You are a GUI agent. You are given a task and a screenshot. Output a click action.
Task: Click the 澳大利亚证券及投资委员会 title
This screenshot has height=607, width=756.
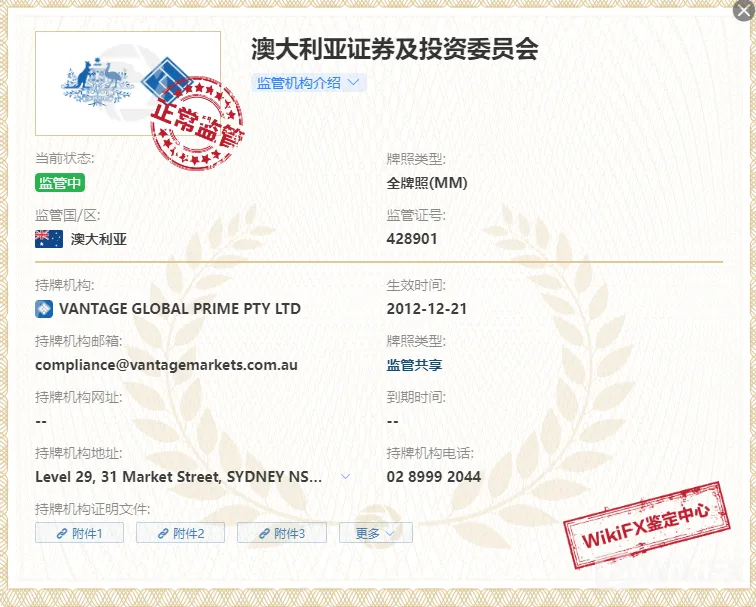click(x=394, y=49)
